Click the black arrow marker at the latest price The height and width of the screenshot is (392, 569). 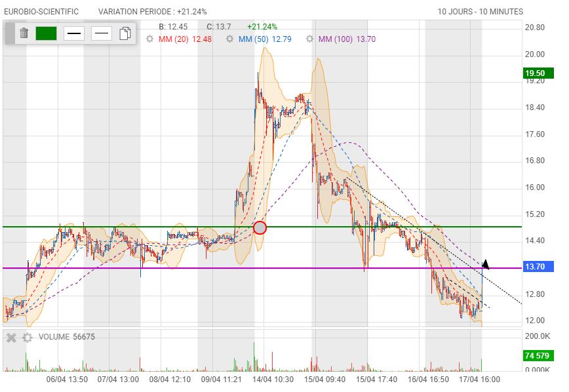point(485,265)
